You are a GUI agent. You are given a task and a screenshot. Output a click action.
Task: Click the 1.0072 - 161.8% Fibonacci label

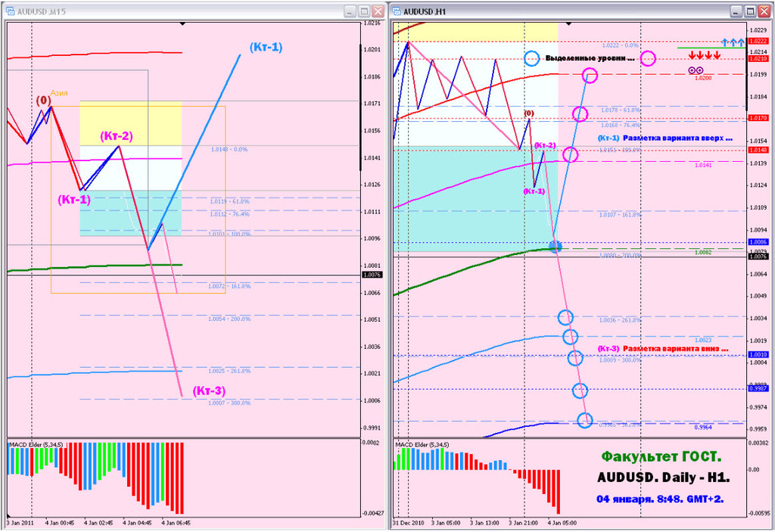click(229, 286)
